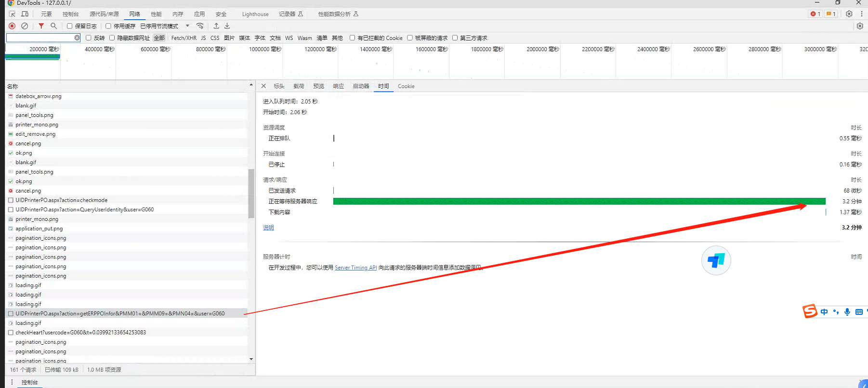Open the inspect element picker
The image size is (868, 388).
(x=12, y=14)
